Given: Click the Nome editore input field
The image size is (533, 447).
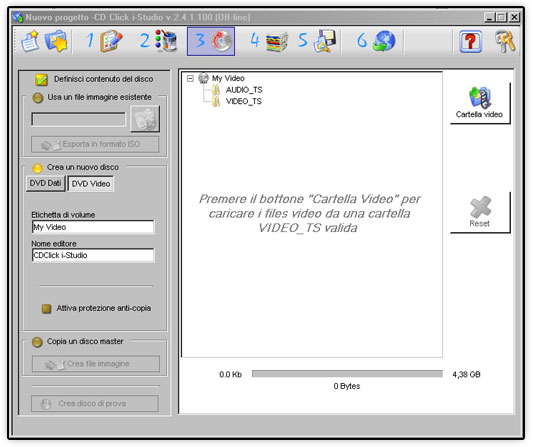Looking at the screenshot, I should pos(93,255).
